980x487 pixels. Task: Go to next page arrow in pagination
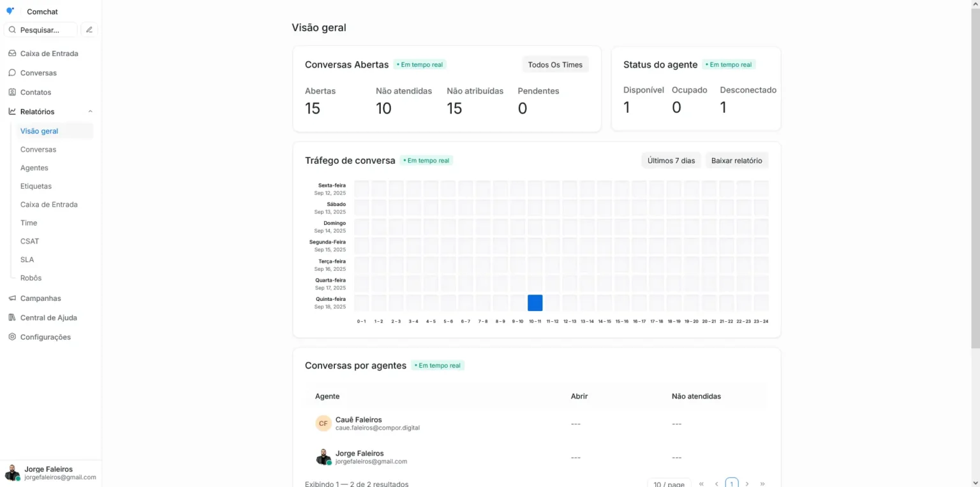[747, 484]
